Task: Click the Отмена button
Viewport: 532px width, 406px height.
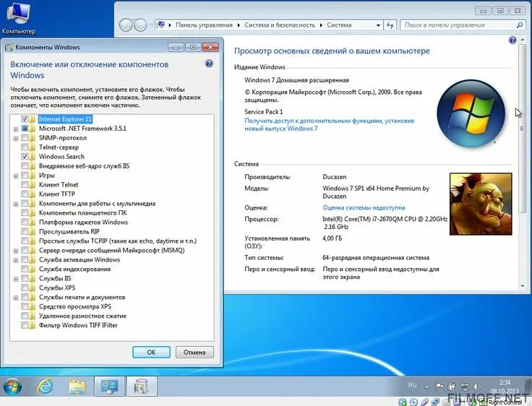Action: point(194,352)
